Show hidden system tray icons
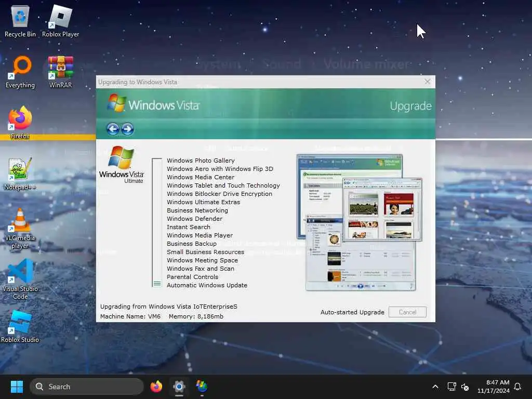Image resolution: width=532 pixels, height=399 pixels. (x=435, y=387)
